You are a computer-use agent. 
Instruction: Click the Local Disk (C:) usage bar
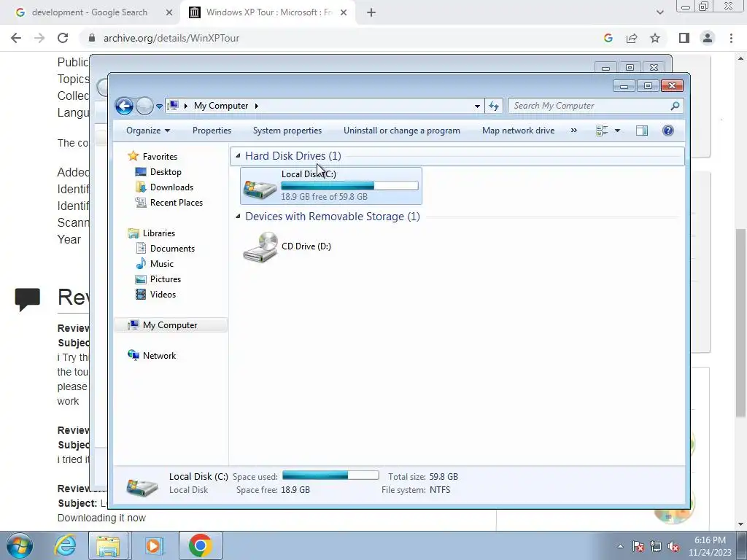(349, 186)
